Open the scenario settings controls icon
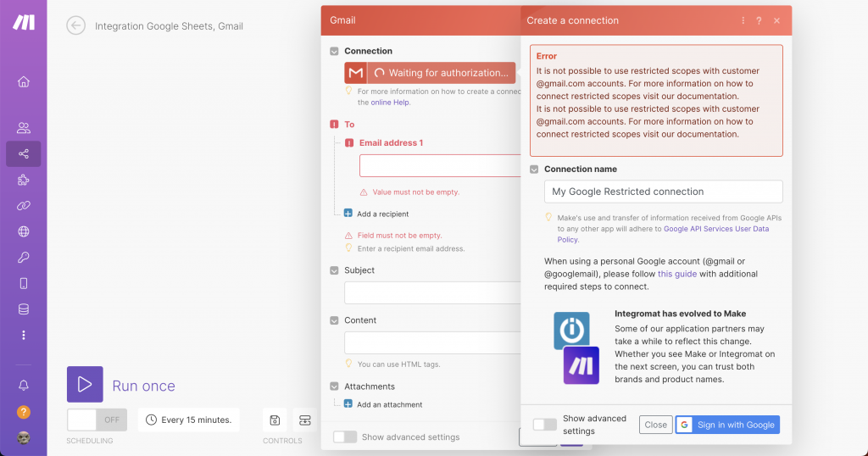 pos(305,420)
